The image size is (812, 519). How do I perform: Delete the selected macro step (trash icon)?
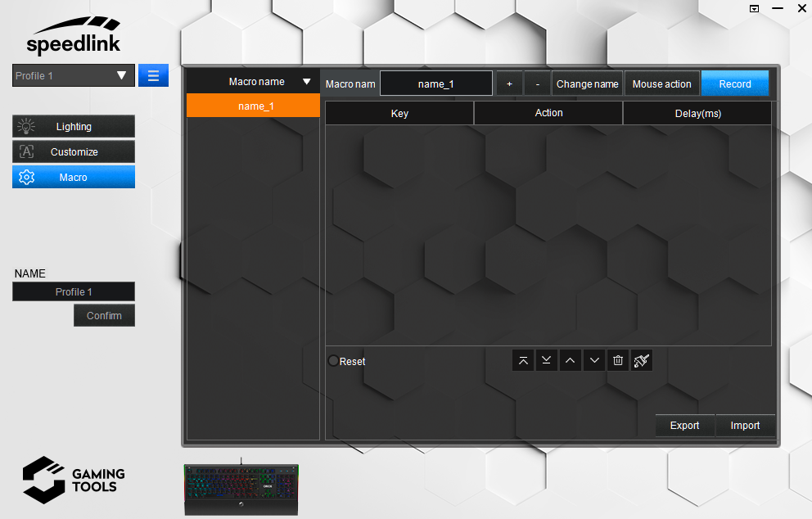pos(618,361)
